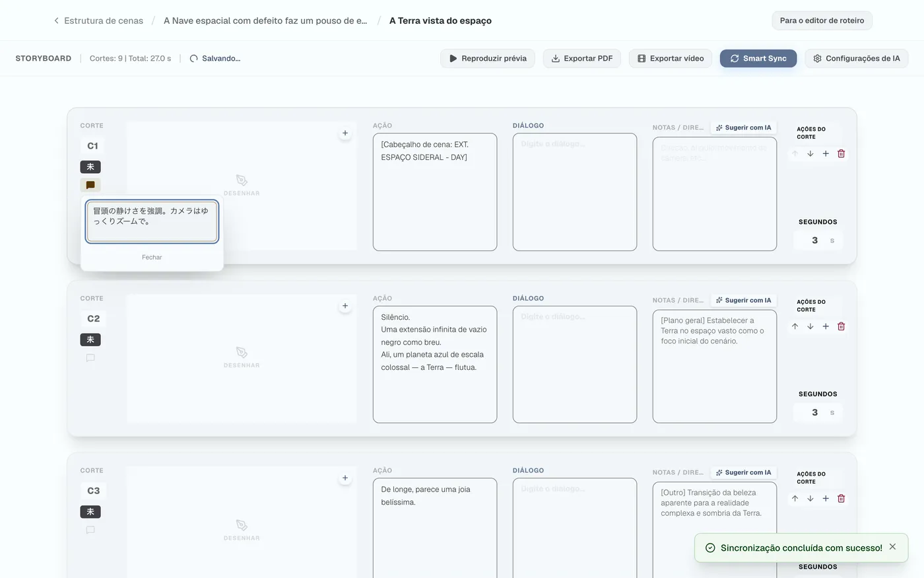
Task: Add image with plus on C1 canvas
Action: [x=345, y=133]
